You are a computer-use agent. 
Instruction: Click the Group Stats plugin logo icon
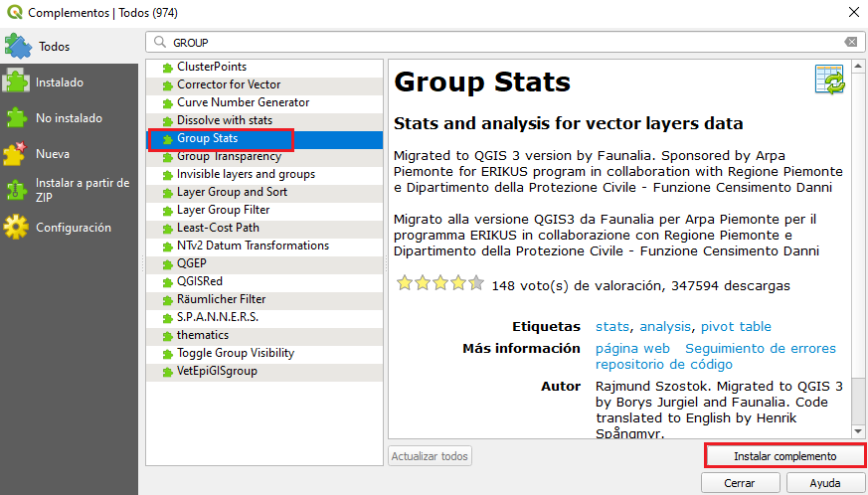[x=828, y=80]
